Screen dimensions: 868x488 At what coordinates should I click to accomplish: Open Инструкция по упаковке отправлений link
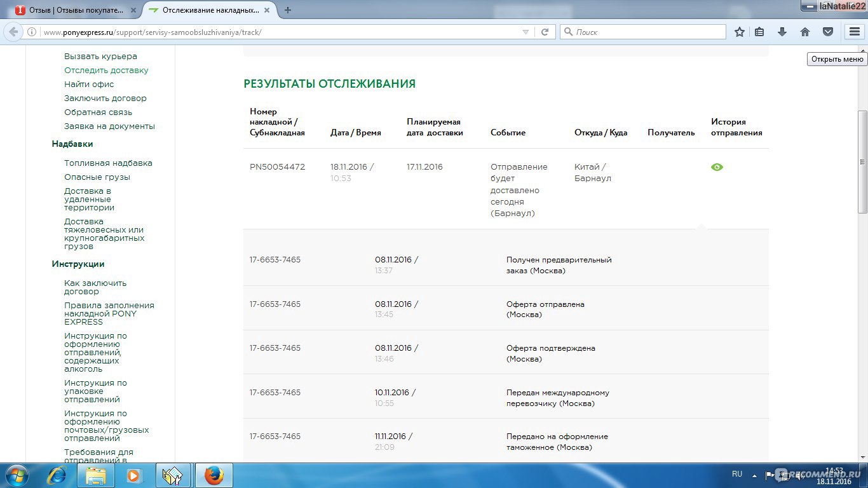click(95, 391)
